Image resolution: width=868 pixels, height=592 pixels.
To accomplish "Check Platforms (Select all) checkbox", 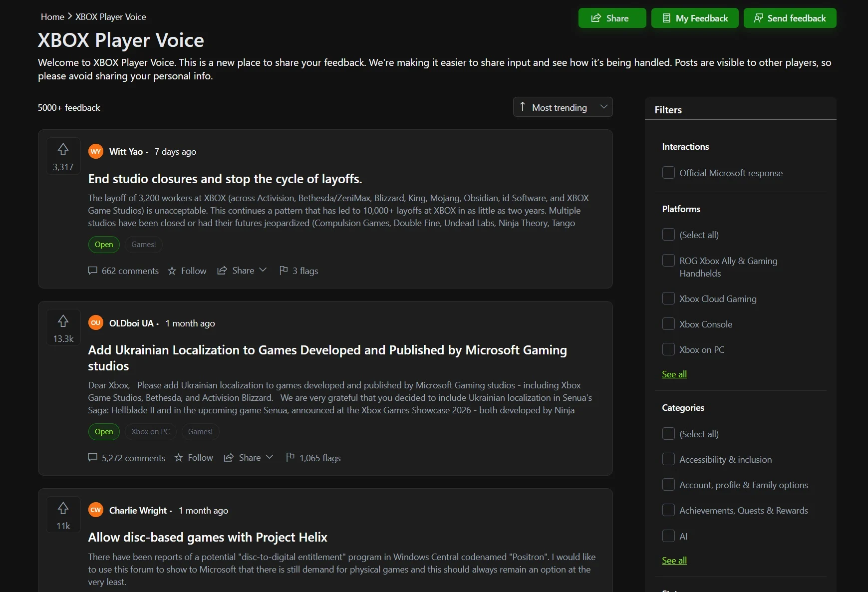I will click(668, 235).
